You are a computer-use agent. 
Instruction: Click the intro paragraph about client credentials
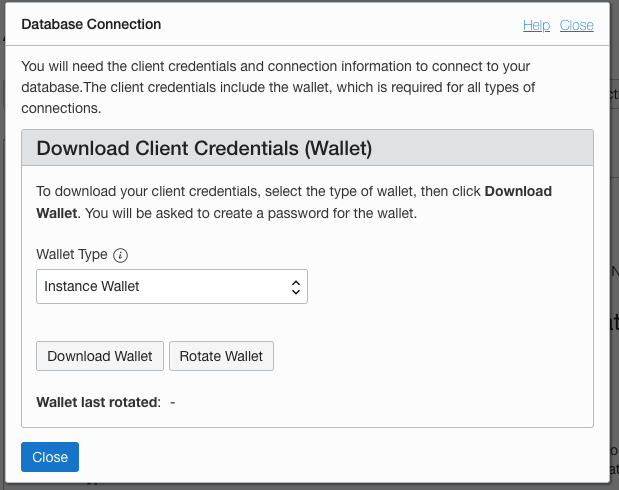pyautogui.click(x=278, y=87)
